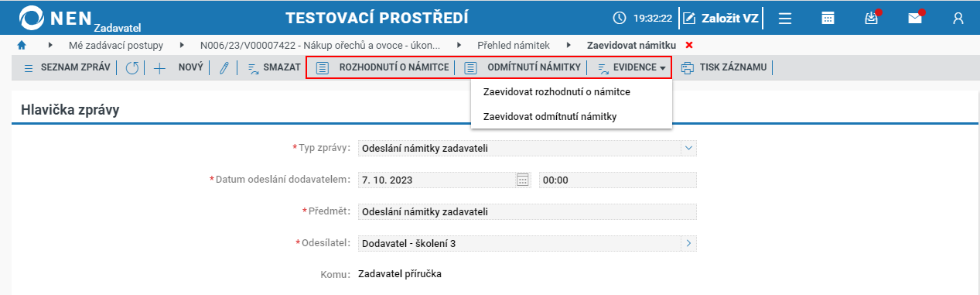
Task: Select Zaevidovat rozhodnutí o námitce
Action: click(x=556, y=92)
